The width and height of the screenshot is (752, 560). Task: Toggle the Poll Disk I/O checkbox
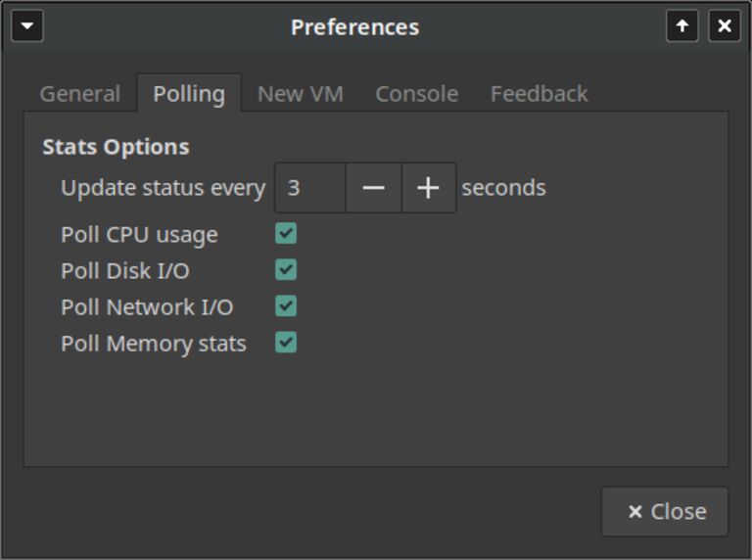[x=286, y=269]
